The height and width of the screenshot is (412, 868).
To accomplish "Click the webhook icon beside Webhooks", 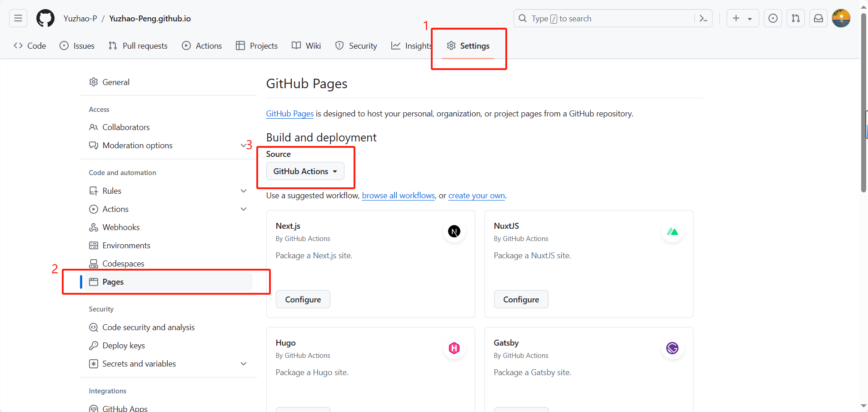I will coord(94,227).
